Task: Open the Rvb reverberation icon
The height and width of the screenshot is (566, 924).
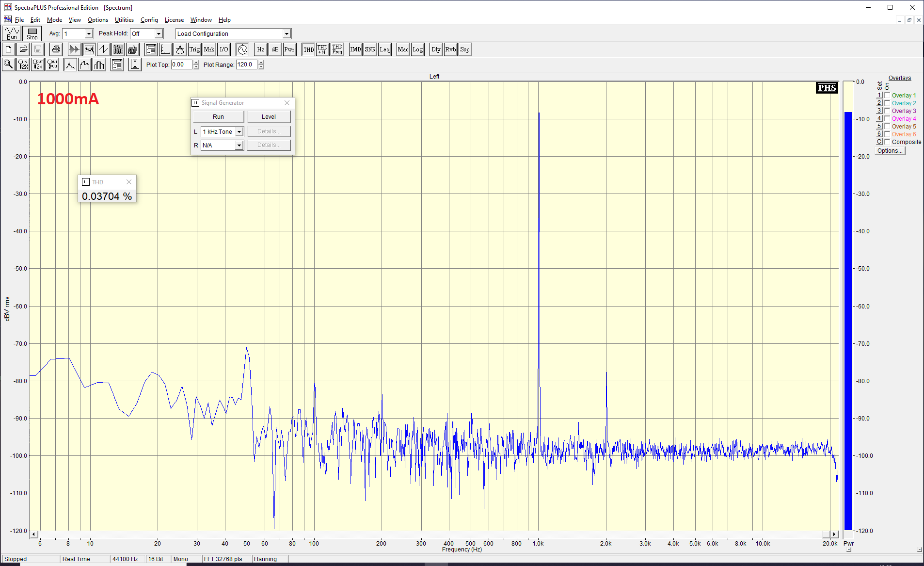Action: [x=451, y=49]
